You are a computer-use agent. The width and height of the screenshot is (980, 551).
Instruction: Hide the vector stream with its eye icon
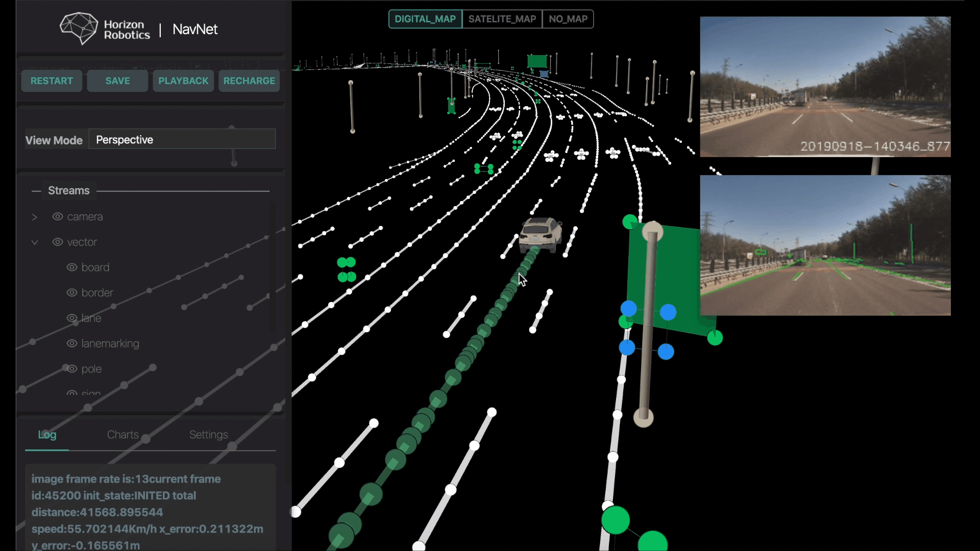click(58, 242)
